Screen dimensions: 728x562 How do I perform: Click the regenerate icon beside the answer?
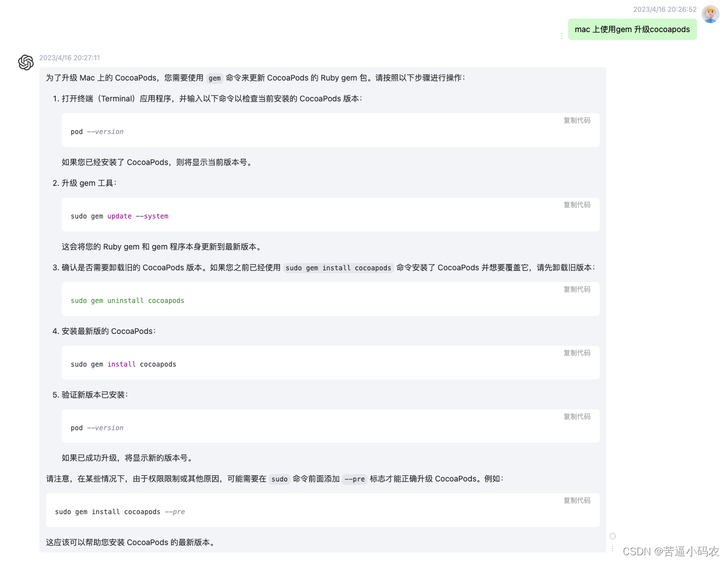pos(613,536)
